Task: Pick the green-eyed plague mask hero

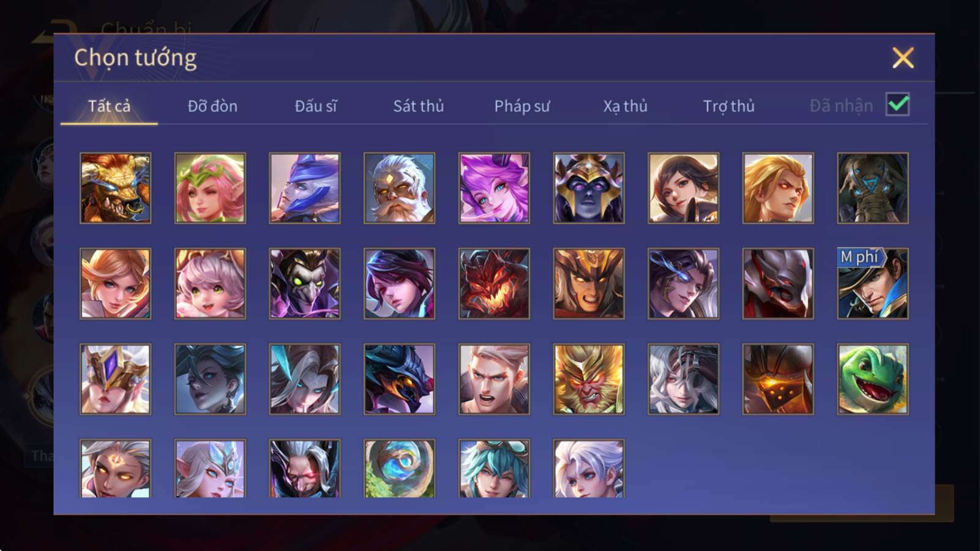Action: 305,283
